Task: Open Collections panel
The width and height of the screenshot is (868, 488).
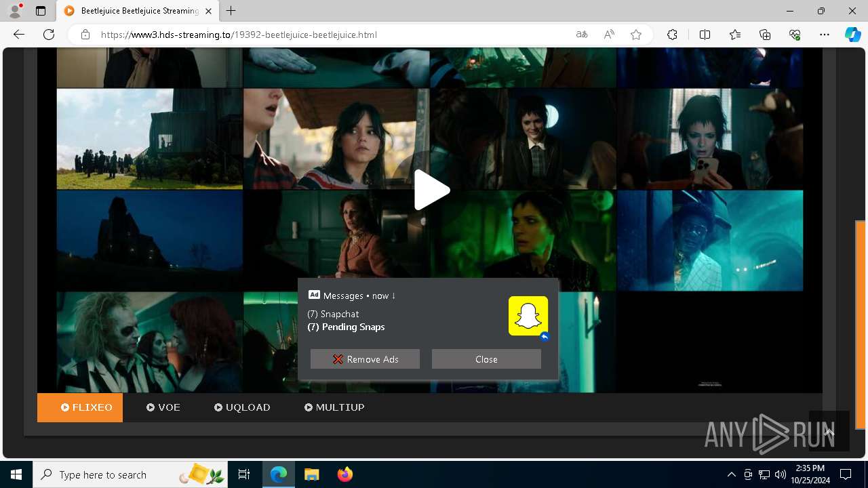Action: [x=765, y=35]
